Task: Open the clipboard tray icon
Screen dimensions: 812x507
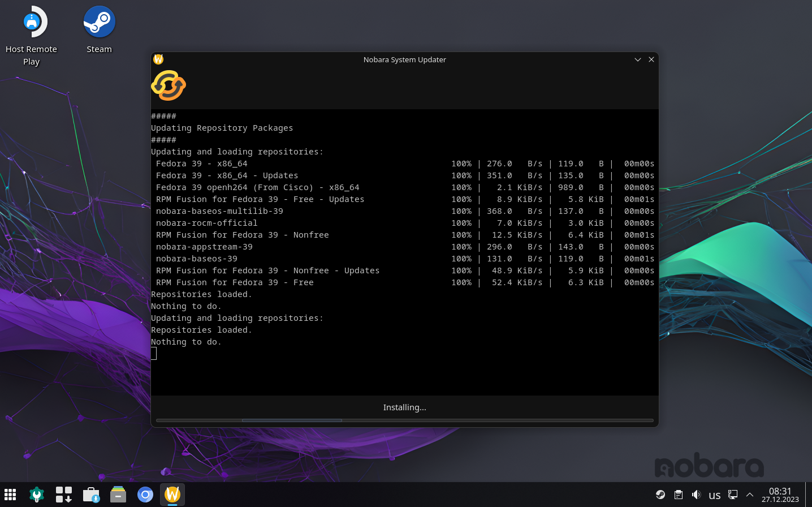Action: 679,495
